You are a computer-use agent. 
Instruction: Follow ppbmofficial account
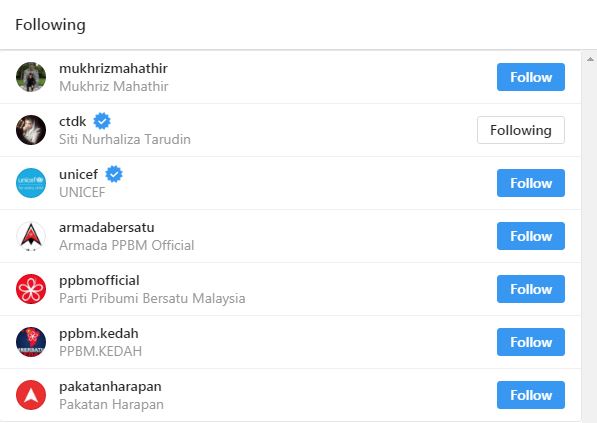click(x=531, y=289)
